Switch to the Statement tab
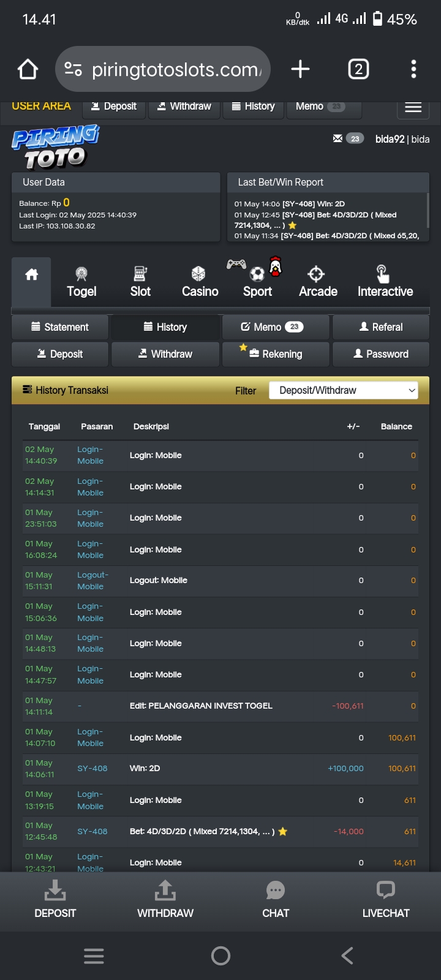 pos(60,327)
